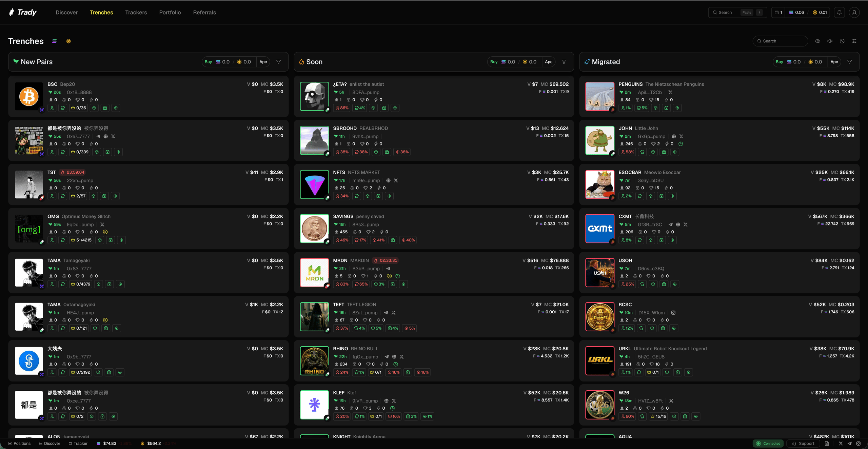Toggle the mute sound icon
The width and height of the screenshot is (868, 449).
tap(830, 41)
